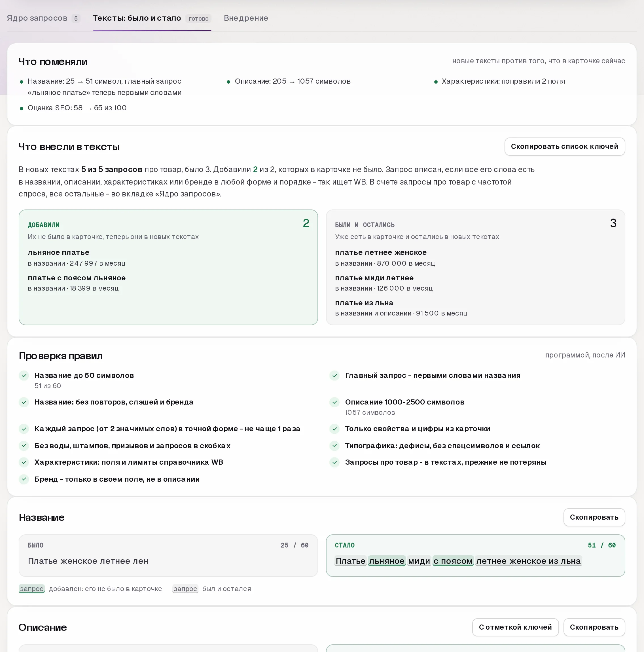Click the green bullet before «Оценка SEO: 58 → 65»
Image resolution: width=644 pixels, height=652 pixels.
(x=22, y=108)
